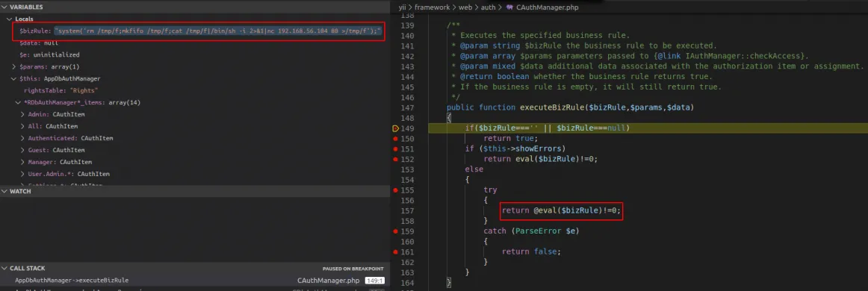Viewport: 868px width, 291px height.
Task: Disable the breakpoint at line 159
Action: [395, 231]
